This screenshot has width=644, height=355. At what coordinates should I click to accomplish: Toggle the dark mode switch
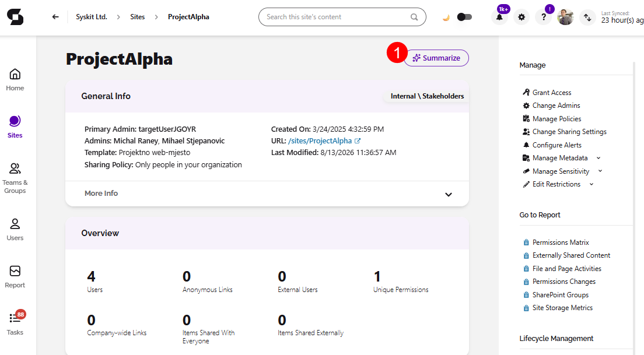coord(464,17)
